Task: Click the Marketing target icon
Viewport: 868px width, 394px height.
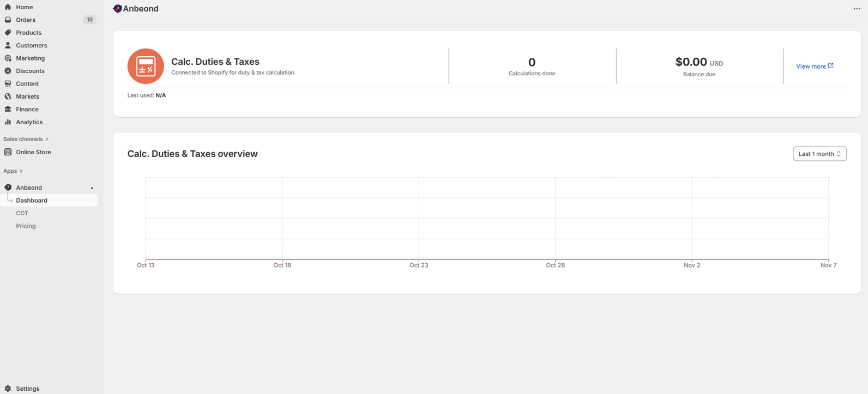Action: [8, 58]
